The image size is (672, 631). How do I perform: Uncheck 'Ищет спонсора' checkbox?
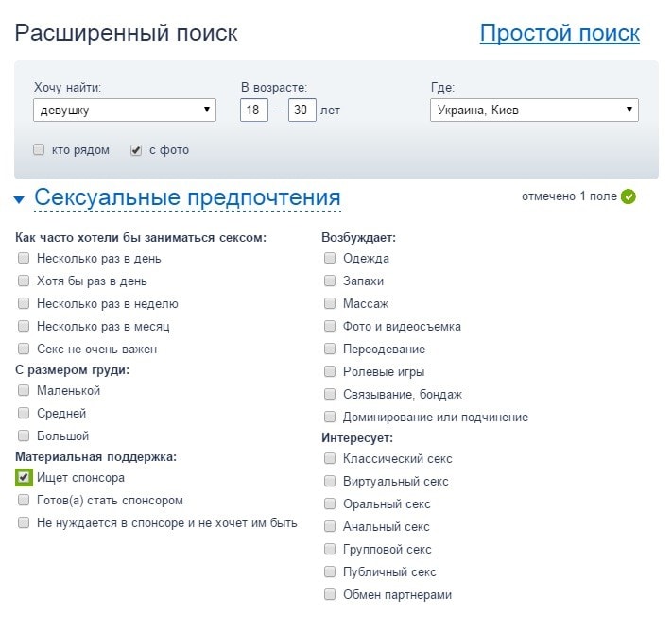pyautogui.click(x=24, y=478)
